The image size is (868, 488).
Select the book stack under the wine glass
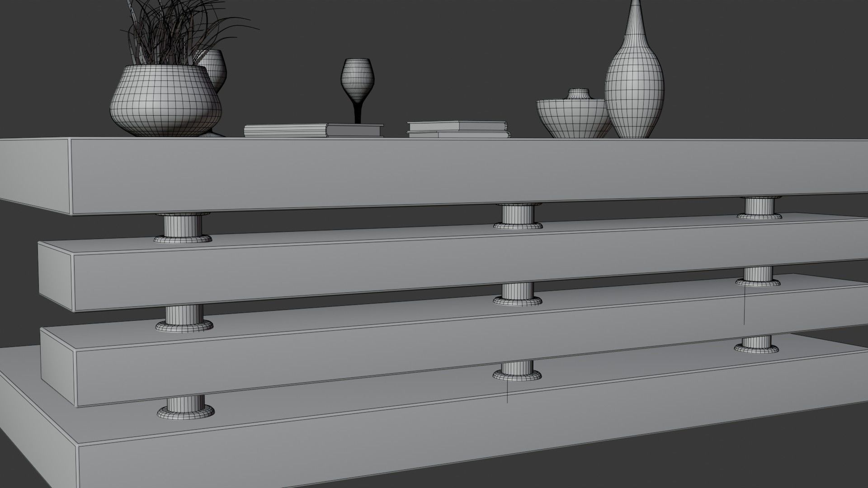(314, 130)
